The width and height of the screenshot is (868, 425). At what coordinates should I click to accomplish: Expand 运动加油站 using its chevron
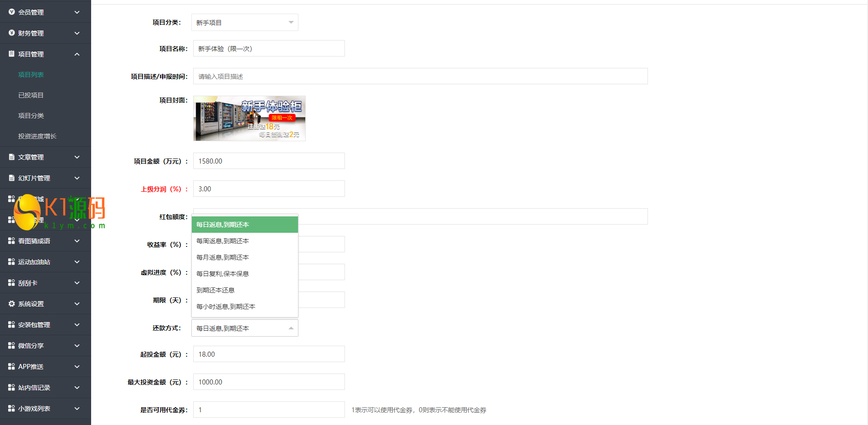(77, 262)
